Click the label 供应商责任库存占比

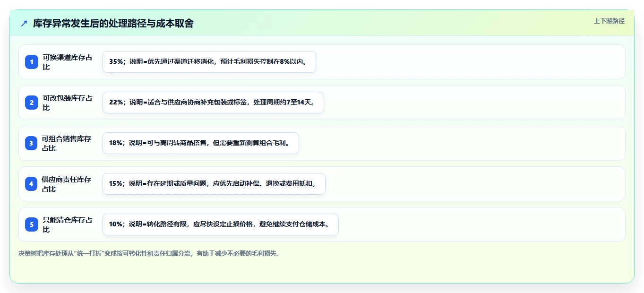[67, 184]
